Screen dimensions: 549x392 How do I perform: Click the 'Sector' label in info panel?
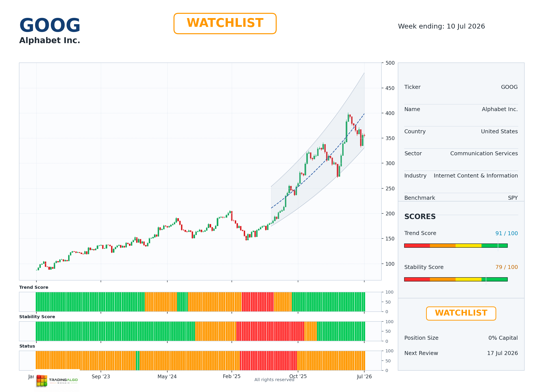(x=413, y=154)
